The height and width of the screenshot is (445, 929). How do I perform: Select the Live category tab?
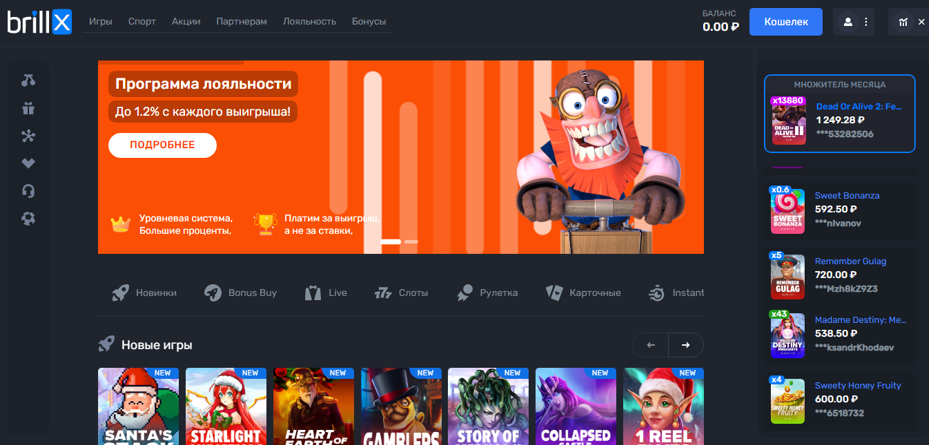coord(326,293)
